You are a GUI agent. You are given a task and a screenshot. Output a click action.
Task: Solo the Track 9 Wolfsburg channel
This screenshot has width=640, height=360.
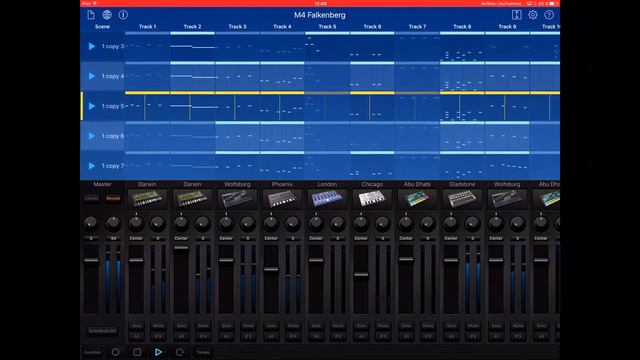[496, 326]
